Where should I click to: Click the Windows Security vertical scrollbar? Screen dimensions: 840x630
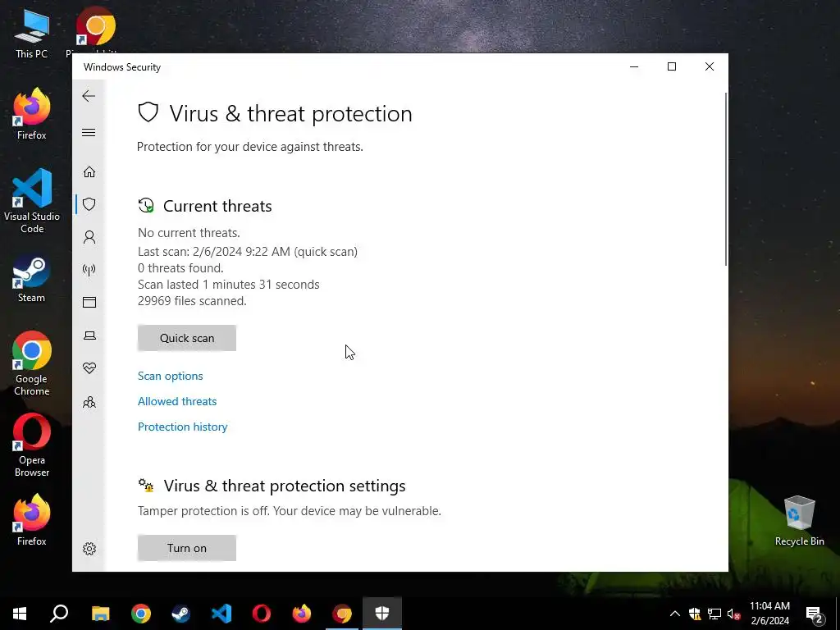pos(726,180)
